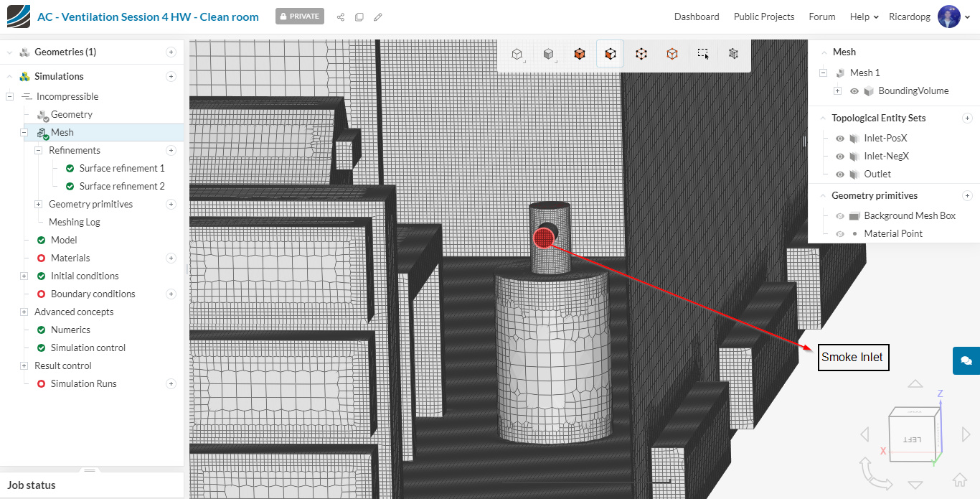Add a material using the plus button
980x499 pixels.
[171, 258]
